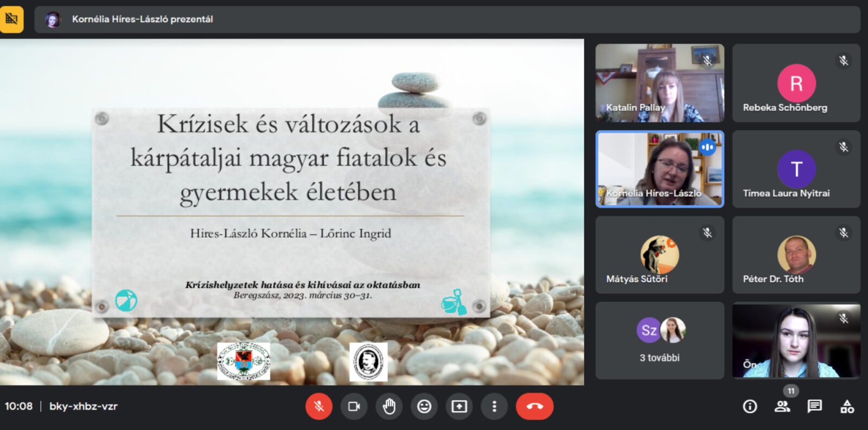The image size is (868, 430).
Task: Raise your hand in the meeting
Action: pyautogui.click(x=389, y=406)
